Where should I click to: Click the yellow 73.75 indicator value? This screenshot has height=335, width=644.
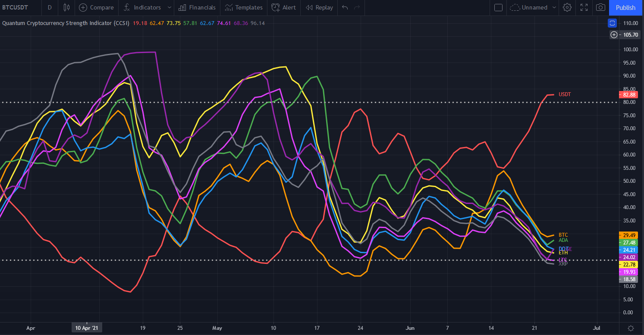(x=173, y=23)
